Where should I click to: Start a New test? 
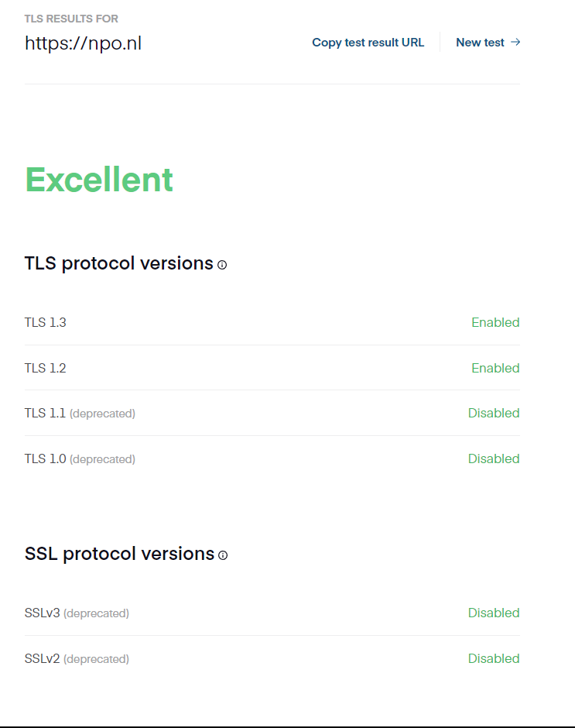click(x=480, y=43)
